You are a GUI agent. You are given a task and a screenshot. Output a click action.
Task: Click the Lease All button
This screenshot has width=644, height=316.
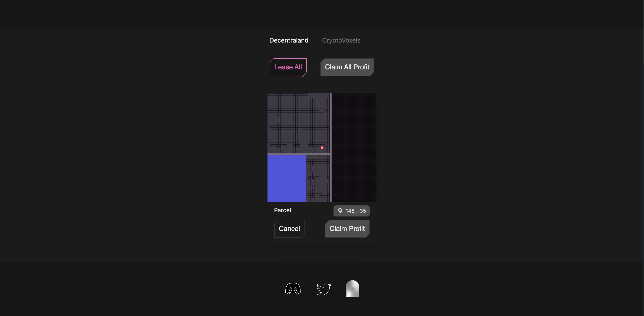tap(288, 67)
